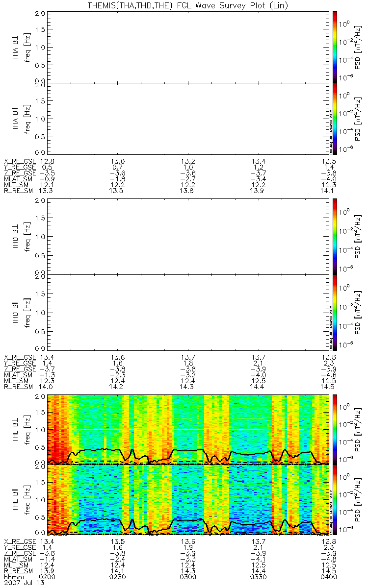Screen dimensions: 368x588
Task: Click the R_RE_SM value '13.3' under THA
Action: pos(48,191)
